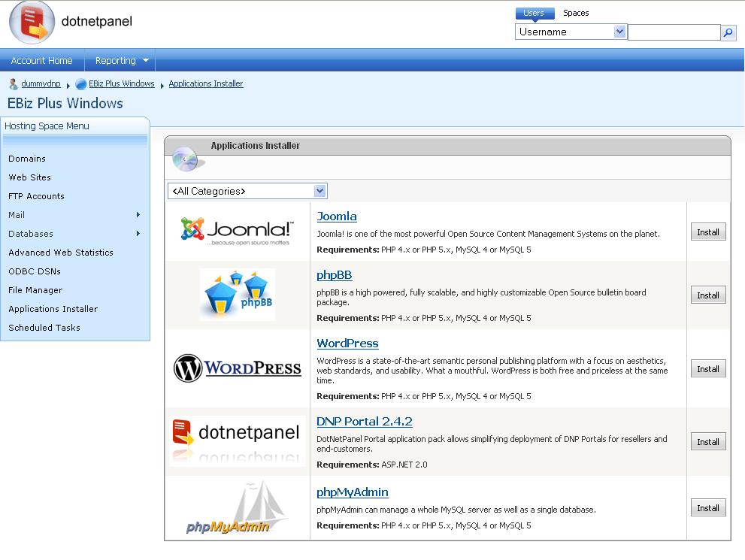Open FTP Accounts in the hosting menu
Viewport: 745px width, 560px height.
click(x=36, y=196)
